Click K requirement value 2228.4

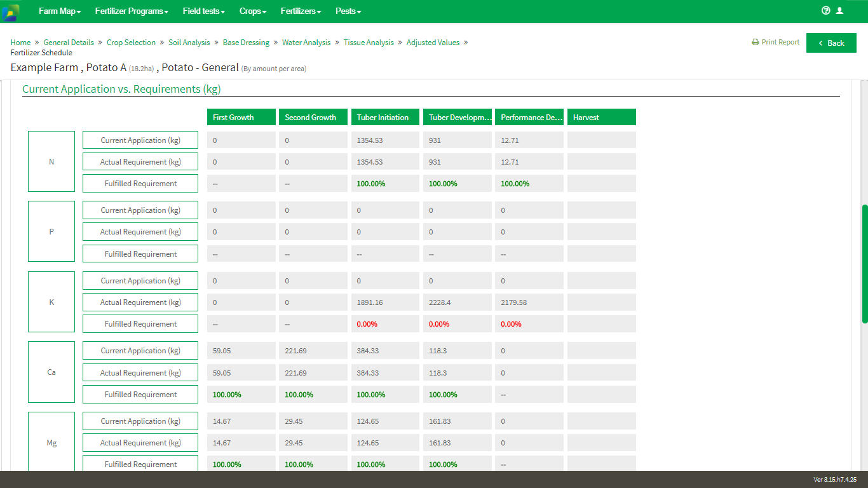458,302
